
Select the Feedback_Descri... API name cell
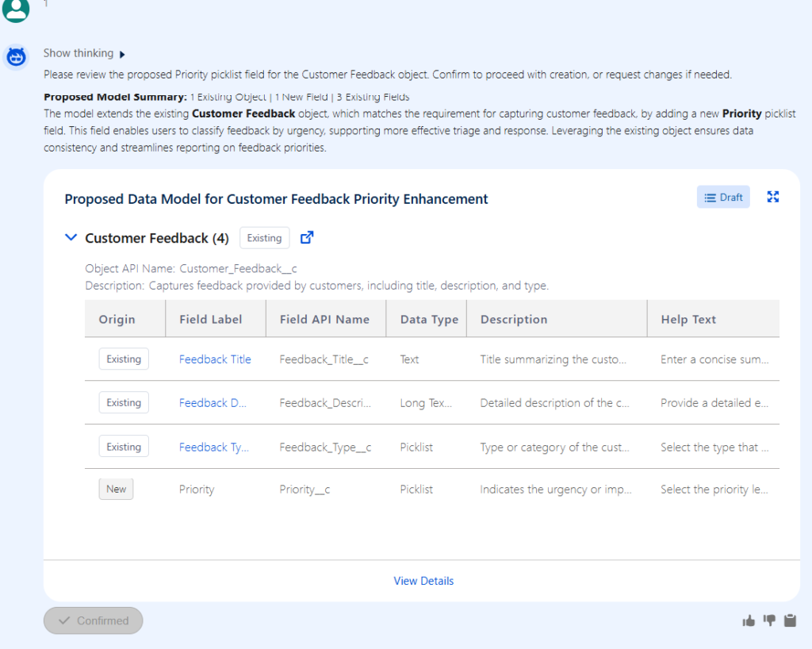(325, 403)
